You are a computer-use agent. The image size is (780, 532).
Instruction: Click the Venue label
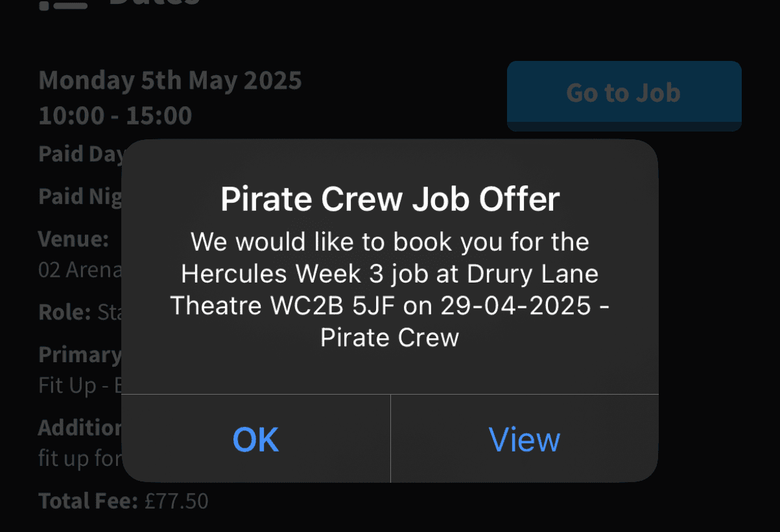[73, 239]
